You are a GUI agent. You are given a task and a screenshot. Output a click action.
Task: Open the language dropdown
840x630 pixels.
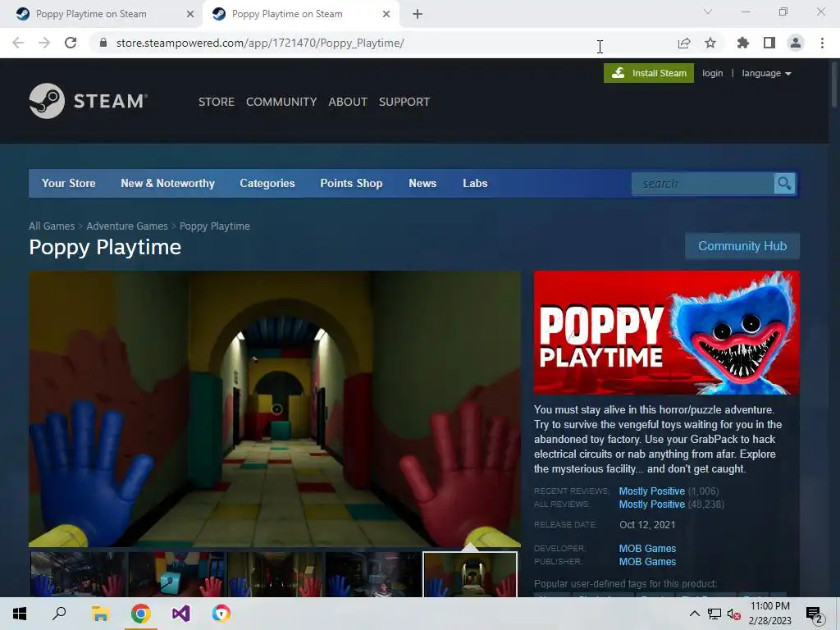pos(766,73)
